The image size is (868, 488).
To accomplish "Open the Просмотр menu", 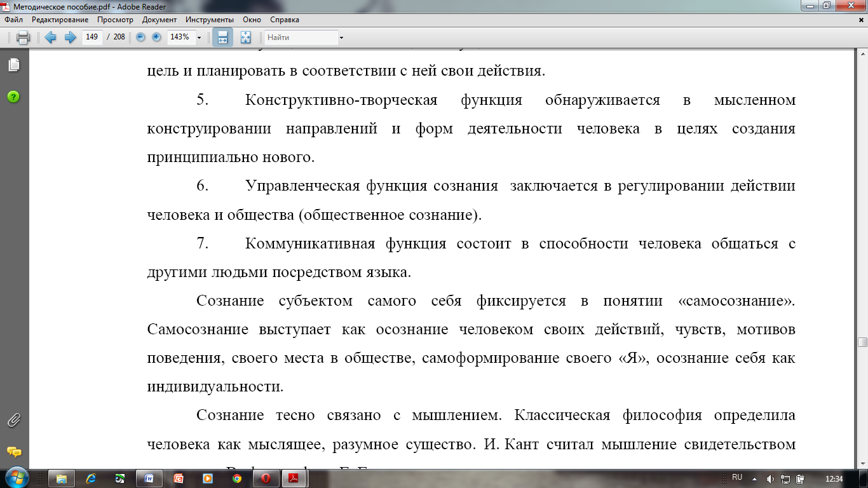I will 115,20.
